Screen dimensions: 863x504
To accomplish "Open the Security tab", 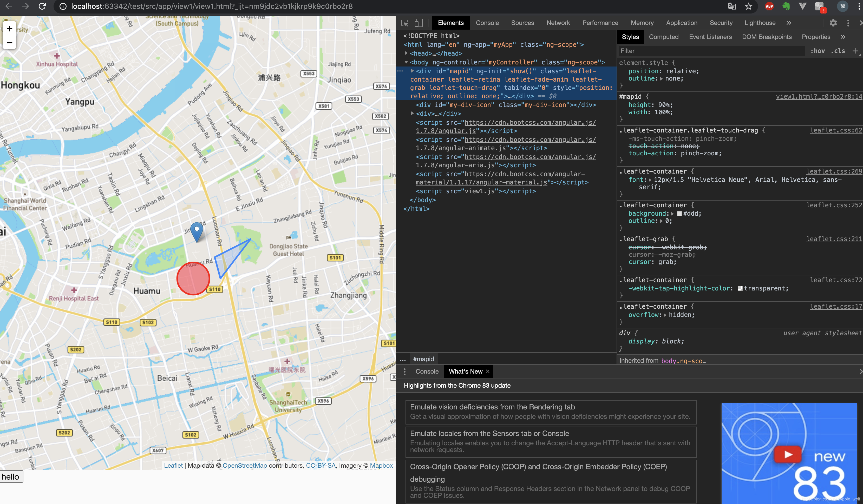I will click(x=721, y=23).
